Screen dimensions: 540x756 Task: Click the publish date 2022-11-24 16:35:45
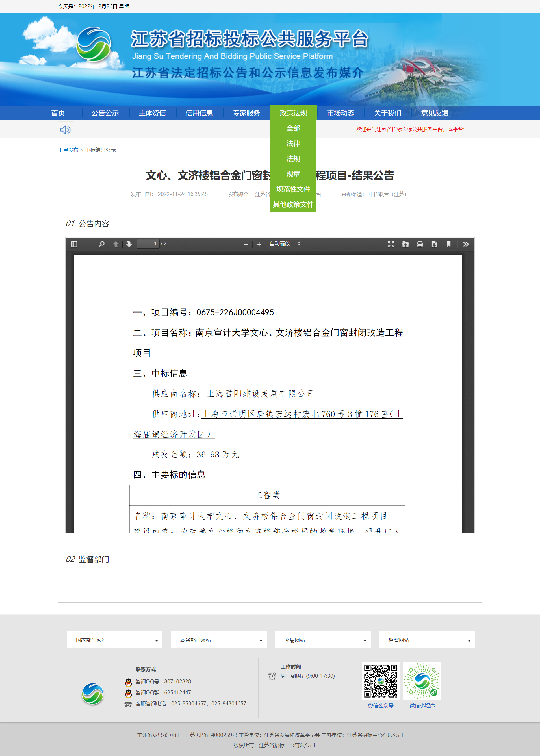point(183,194)
